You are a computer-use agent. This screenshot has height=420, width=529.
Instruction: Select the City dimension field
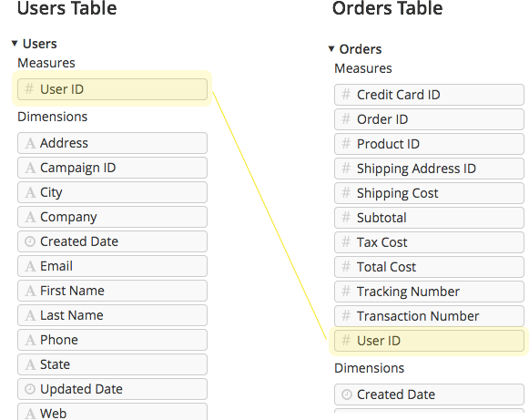[x=112, y=192]
